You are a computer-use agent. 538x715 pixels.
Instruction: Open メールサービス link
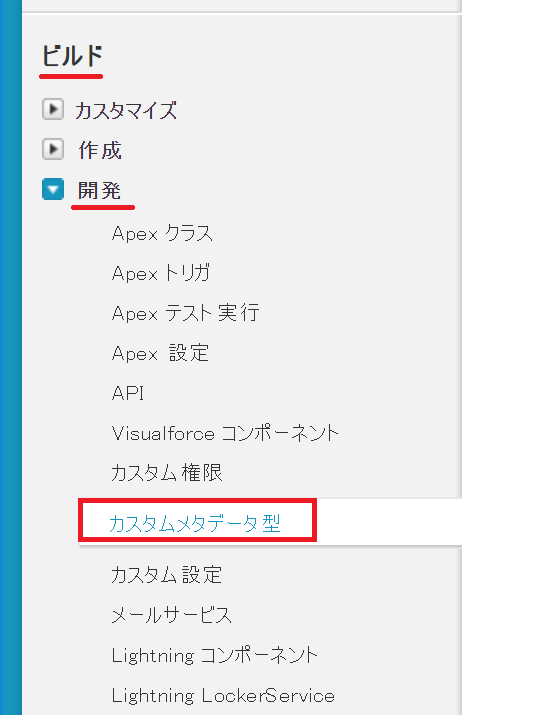click(171, 615)
